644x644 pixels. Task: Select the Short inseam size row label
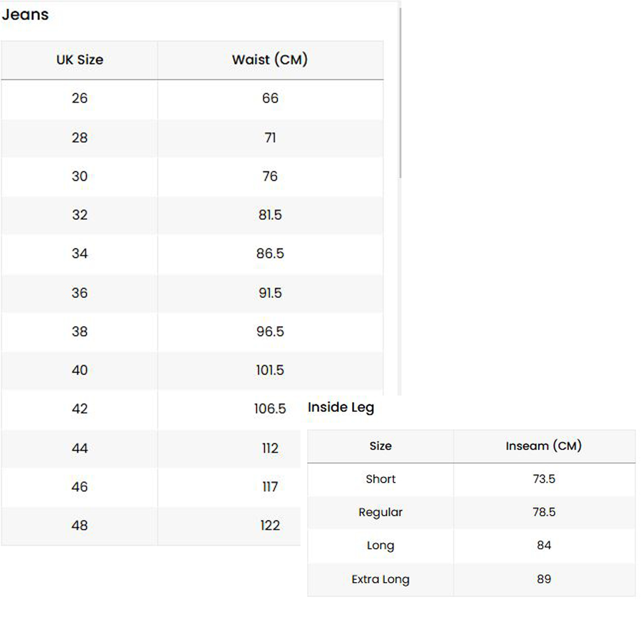point(380,479)
